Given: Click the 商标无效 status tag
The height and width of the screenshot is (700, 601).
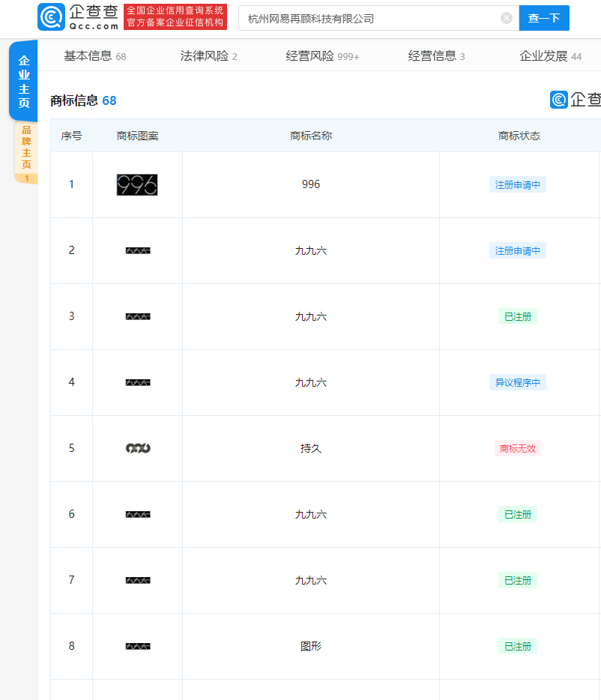Looking at the screenshot, I should point(518,449).
